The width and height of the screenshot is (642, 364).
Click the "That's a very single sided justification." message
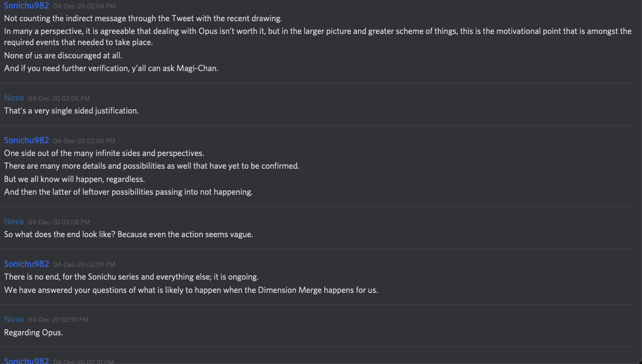[x=71, y=111]
